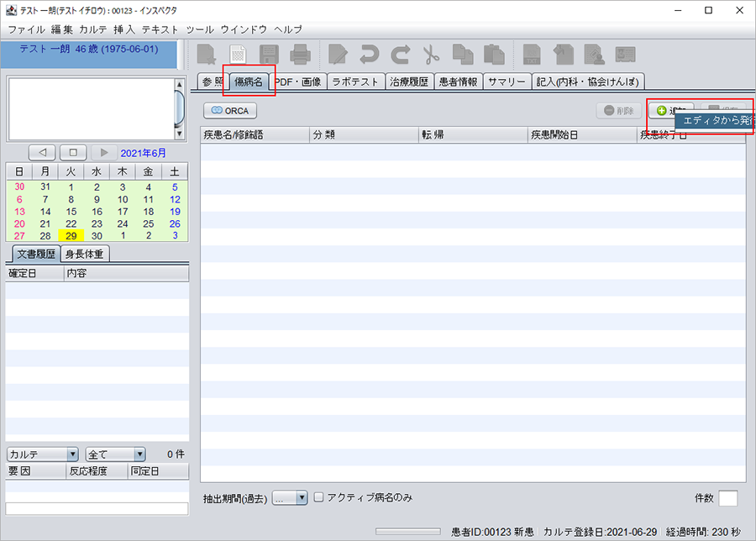Screen dimensions: 756x541
Task: Go to previous month in calendar
Action: pyautogui.click(x=43, y=153)
